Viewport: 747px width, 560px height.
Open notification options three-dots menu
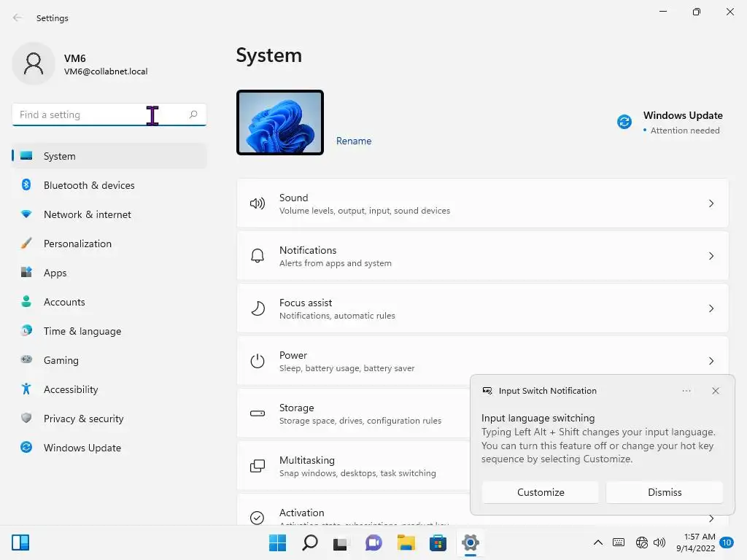click(x=686, y=391)
